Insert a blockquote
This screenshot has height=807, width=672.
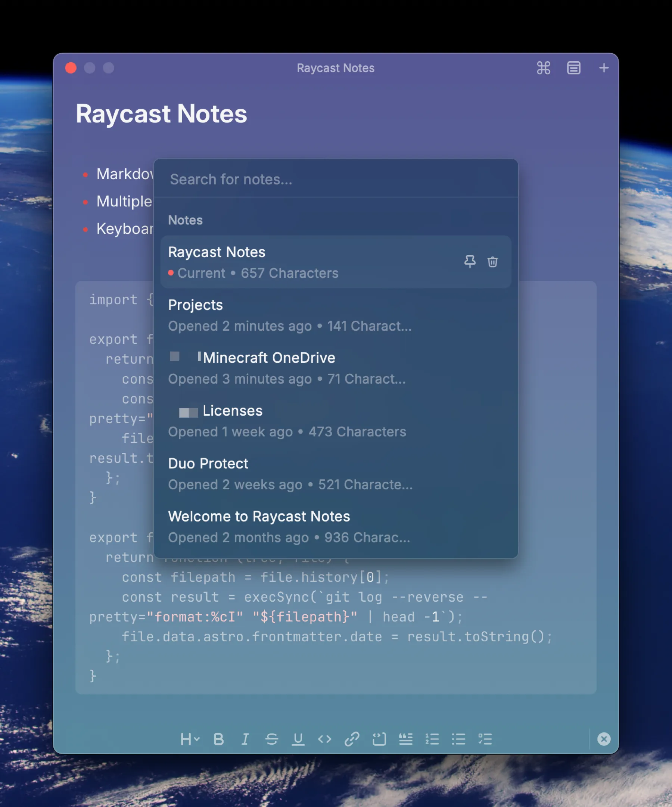coord(406,739)
